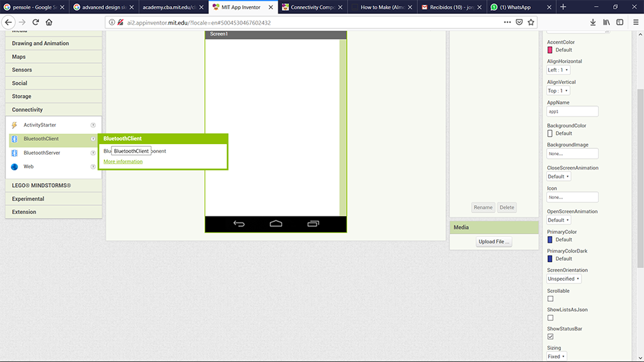Screen dimensions: 644x362
Task: Click the ActivityStarter lightning icon
Action: click(14, 125)
